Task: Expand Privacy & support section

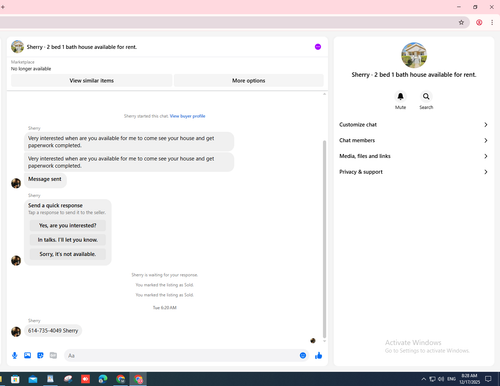Action: click(x=414, y=172)
